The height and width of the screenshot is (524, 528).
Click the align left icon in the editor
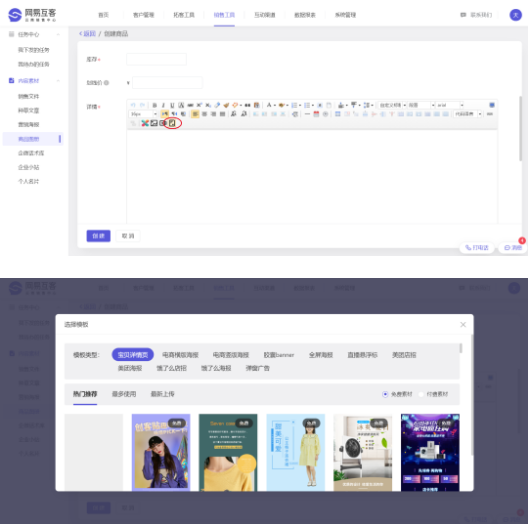click(195, 114)
